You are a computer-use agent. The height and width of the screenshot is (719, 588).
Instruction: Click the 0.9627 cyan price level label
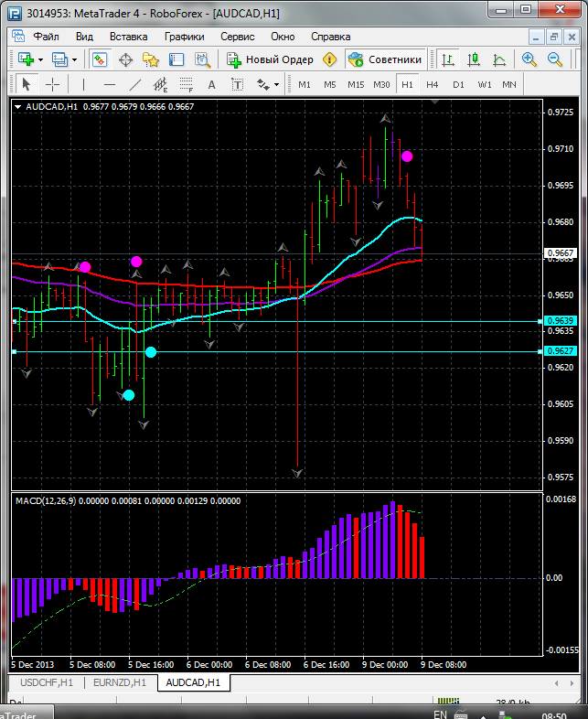559,351
